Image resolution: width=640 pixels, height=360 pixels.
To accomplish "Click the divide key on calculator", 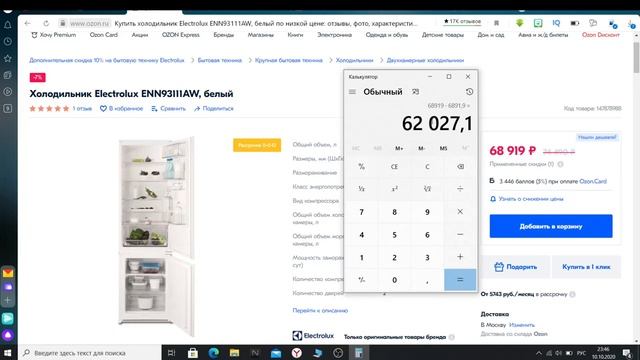I will coord(460,189).
